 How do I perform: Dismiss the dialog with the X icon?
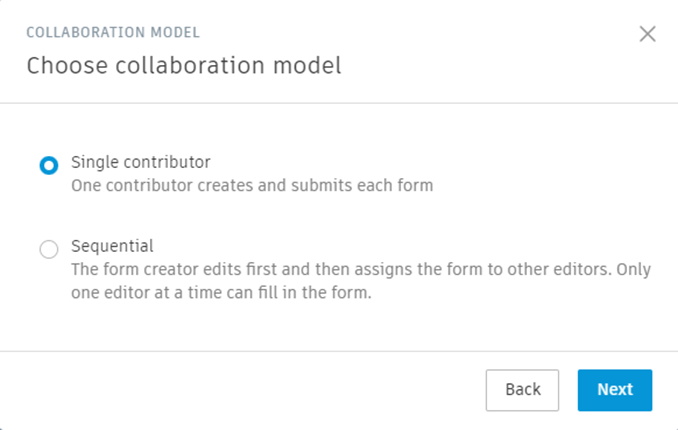click(647, 34)
